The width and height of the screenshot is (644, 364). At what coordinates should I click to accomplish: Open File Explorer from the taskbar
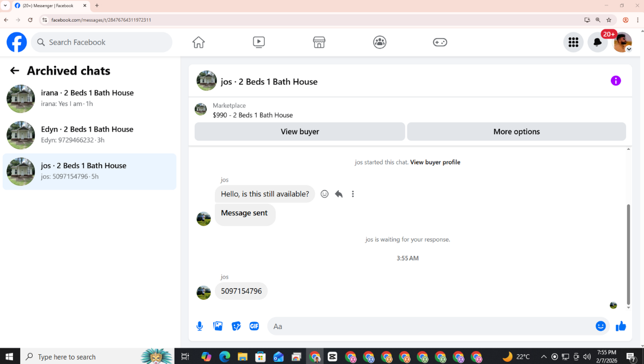pyautogui.click(x=243, y=356)
